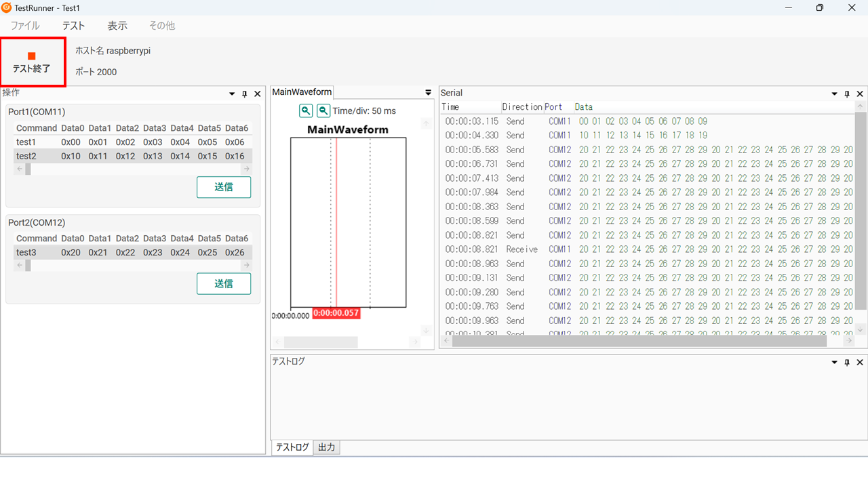Open the Serial panel dropdown arrow
868x488 pixels.
(833, 94)
